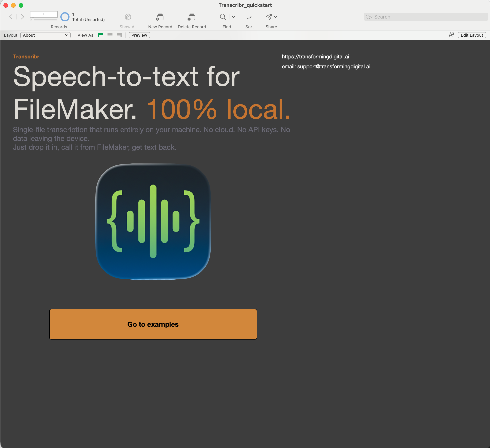Switch to List view
This screenshot has width=490, height=448.
click(x=110, y=35)
